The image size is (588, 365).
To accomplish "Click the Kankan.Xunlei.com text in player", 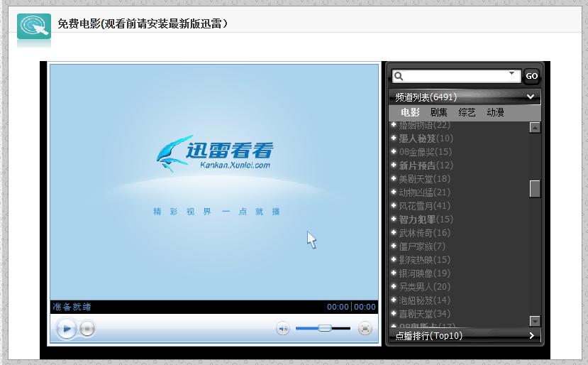I will click(235, 165).
